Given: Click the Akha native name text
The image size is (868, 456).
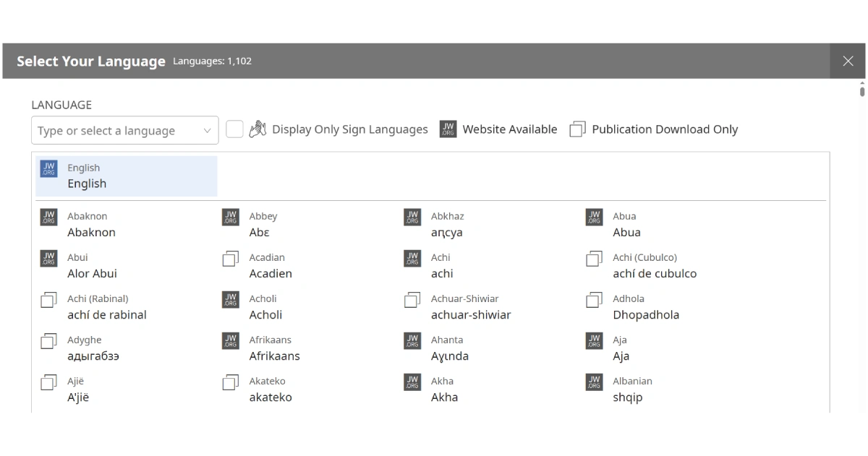Looking at the screenshot, I should pos(444,397).
